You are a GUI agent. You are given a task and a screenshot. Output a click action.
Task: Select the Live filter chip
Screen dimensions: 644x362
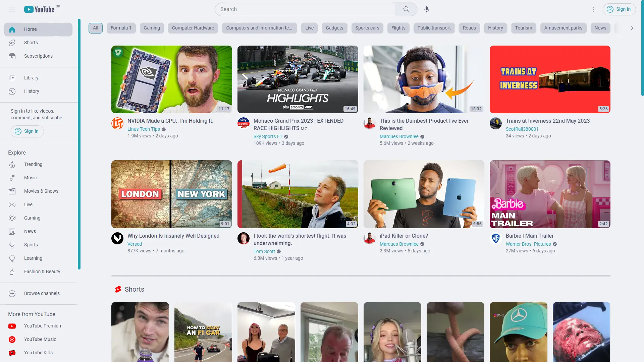click(x=309, y=28)
